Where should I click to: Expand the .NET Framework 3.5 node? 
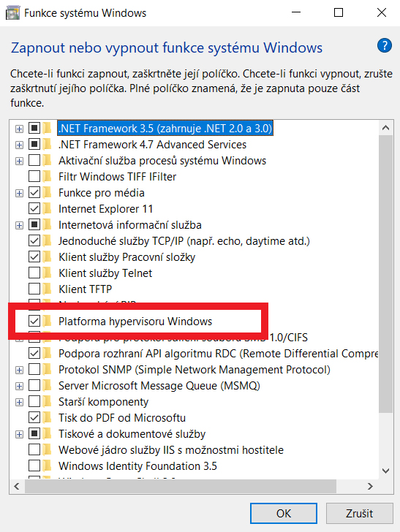[x=19, y=129]
